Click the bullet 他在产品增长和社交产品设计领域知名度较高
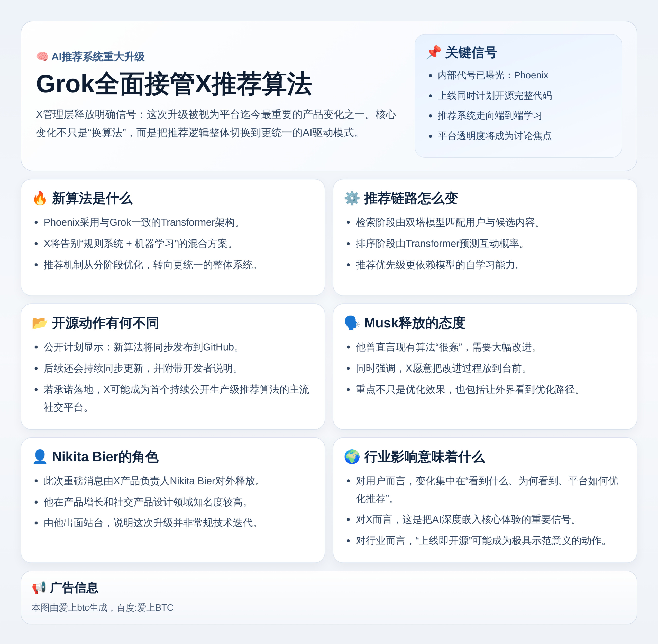The image size is (658, 644). pyautogui.click(x=146, y=502)
